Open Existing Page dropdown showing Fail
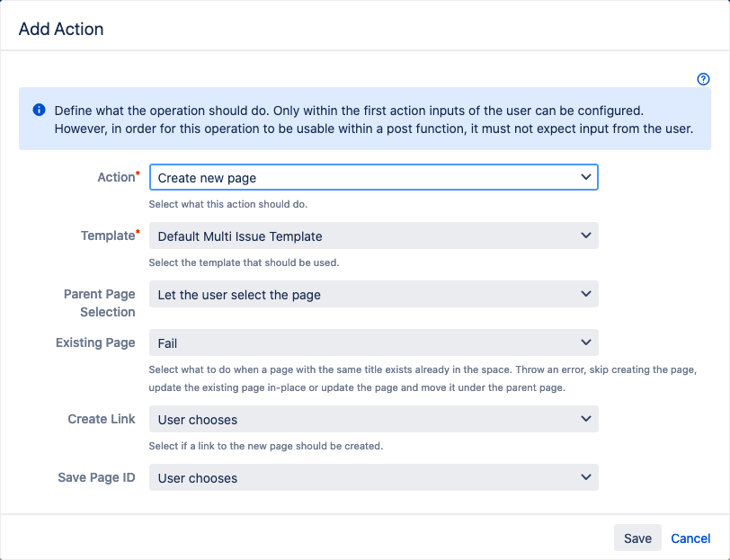Viewport: 730px width, 560px height. [x=373, y=342]
